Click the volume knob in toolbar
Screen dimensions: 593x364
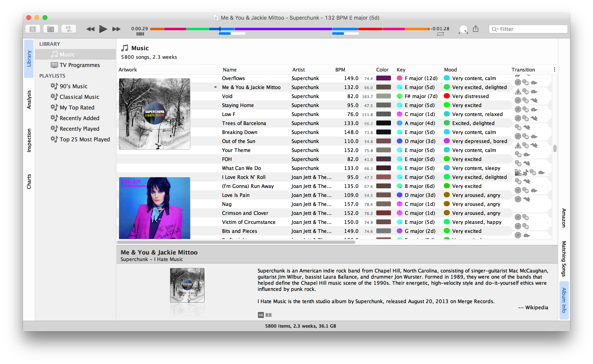[463, 29]
